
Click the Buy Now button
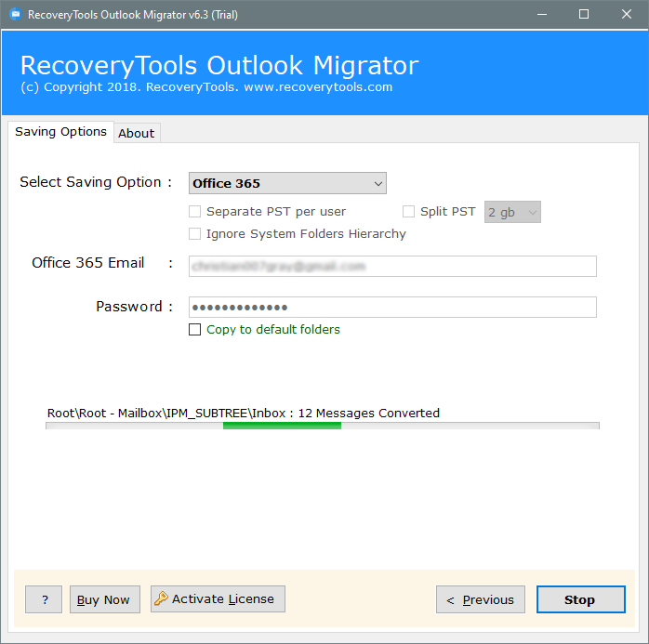(105, 599)
